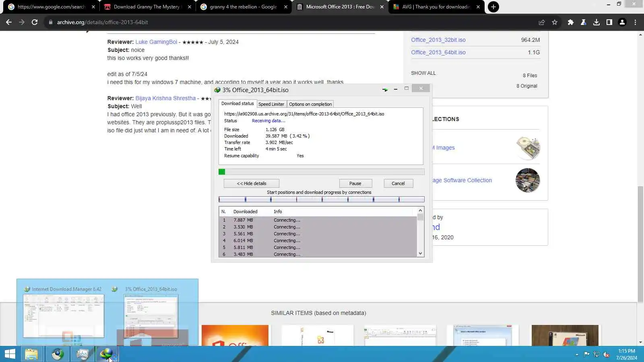Open the Chrome three-dot menu
Image resolution: width=644 pixels, height=362 pixels.
[x=635, y=22]
